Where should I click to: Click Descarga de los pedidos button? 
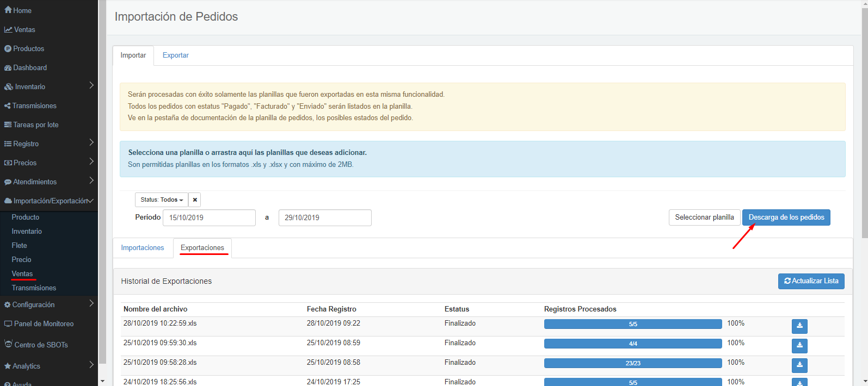pyautogui.click(x=786, y=217)
